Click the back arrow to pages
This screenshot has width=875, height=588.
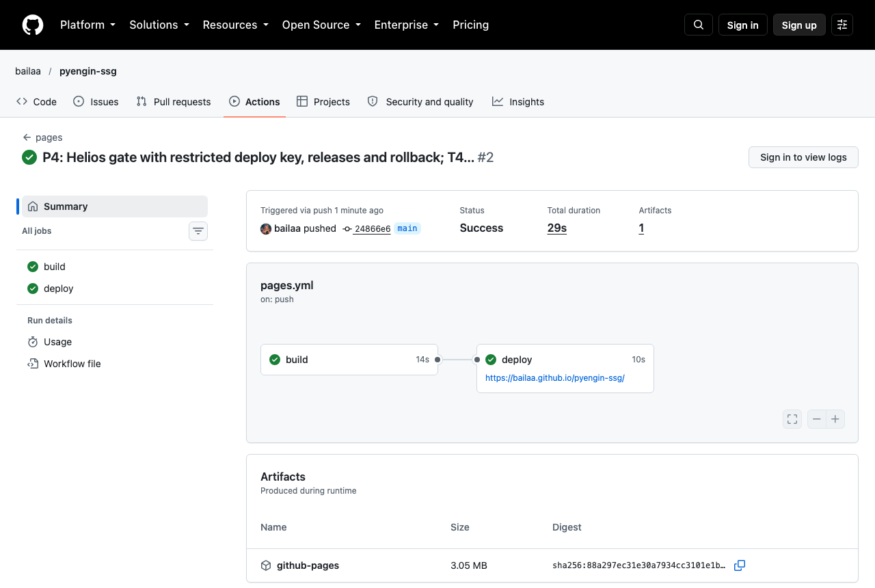27,137
